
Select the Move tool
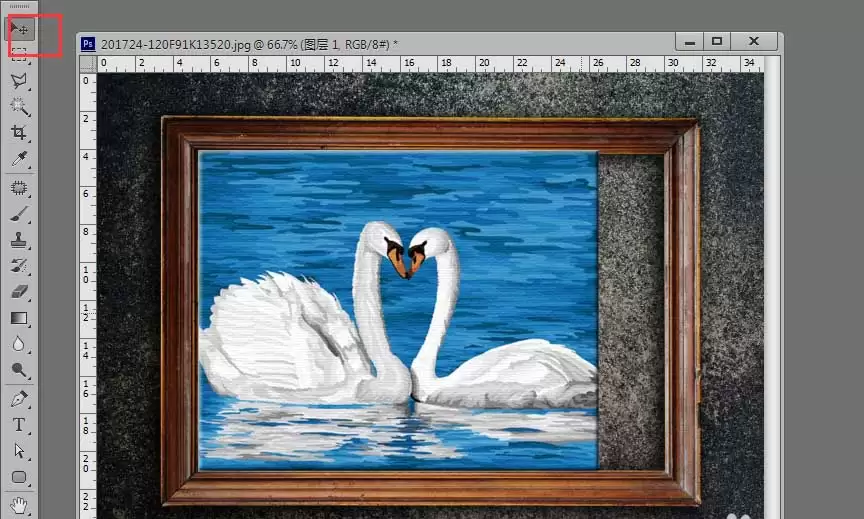(19, 29)
